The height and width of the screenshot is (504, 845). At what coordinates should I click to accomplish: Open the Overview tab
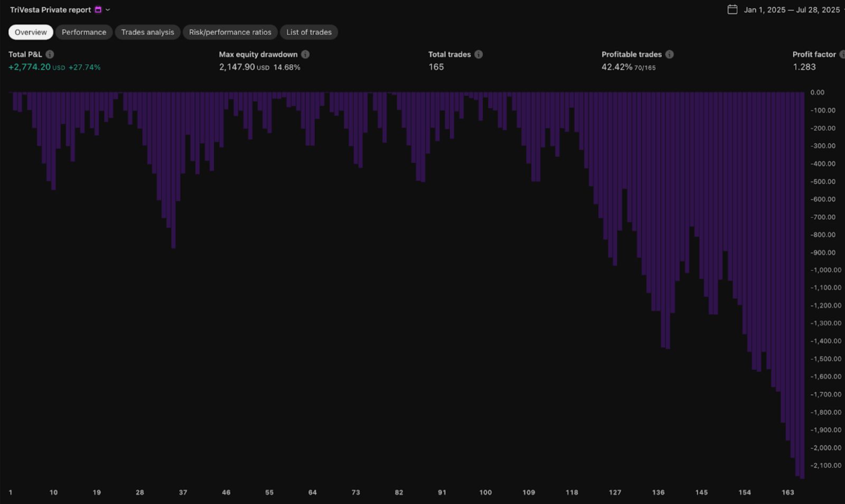[31, 32]
